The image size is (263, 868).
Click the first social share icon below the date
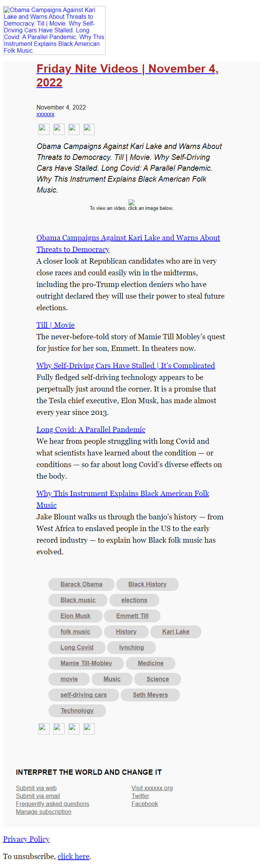click(x=44, y=129)
